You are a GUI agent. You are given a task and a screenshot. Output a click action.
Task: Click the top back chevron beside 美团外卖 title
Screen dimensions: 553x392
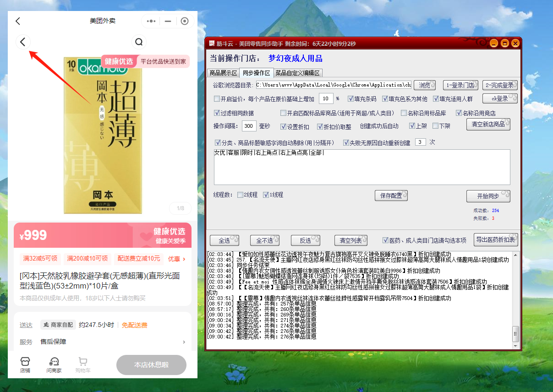tap(18, 21)
